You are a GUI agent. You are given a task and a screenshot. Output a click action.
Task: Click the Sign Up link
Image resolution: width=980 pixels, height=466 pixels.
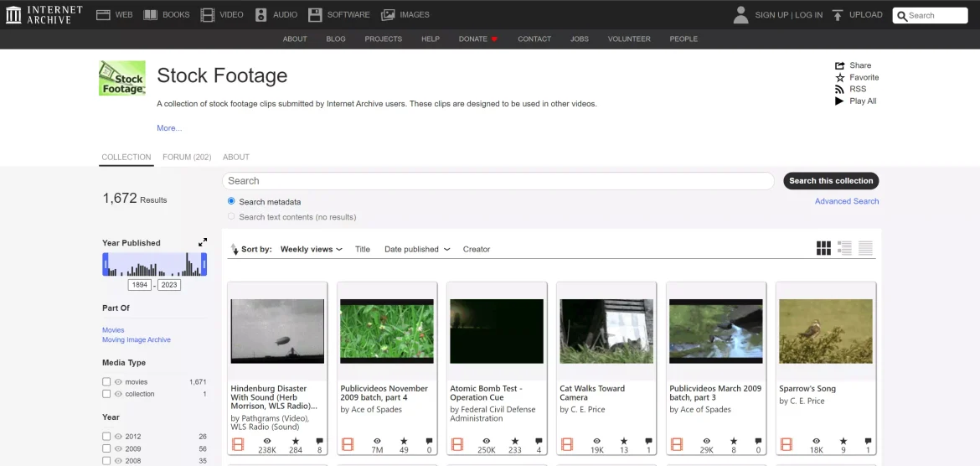771,14
